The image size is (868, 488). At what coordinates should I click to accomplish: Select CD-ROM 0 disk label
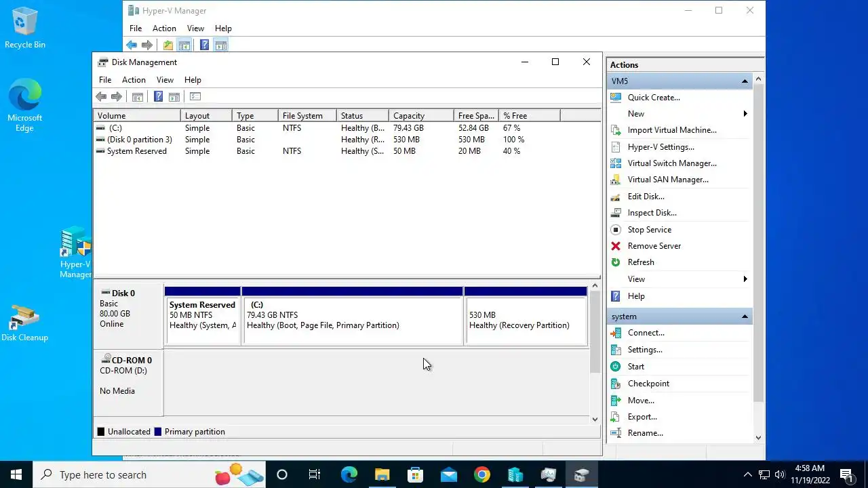[128, 382]
